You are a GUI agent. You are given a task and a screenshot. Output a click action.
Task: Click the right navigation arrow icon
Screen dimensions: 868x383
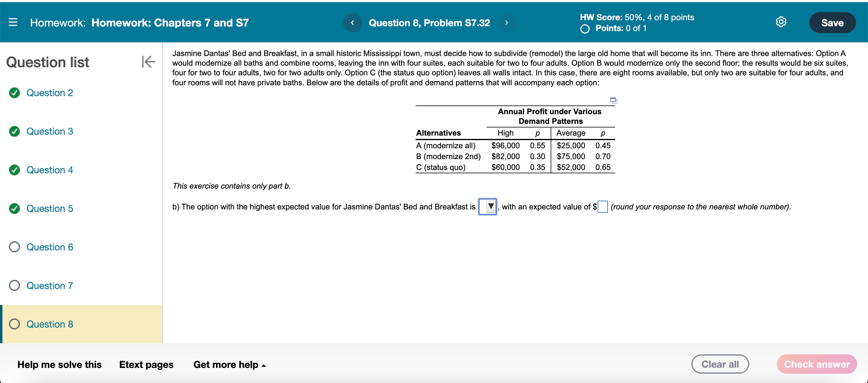coord(510,22)
